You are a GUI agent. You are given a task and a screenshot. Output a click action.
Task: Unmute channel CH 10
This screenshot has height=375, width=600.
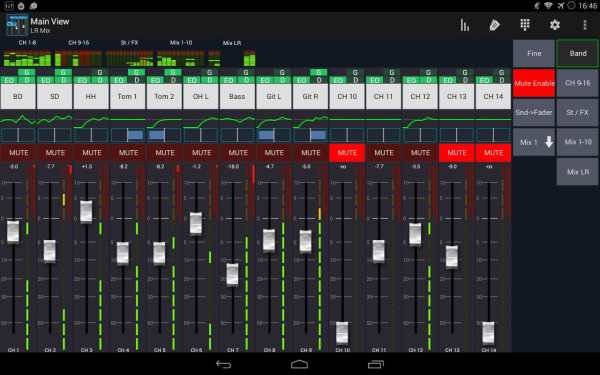[x=347, y=153]
